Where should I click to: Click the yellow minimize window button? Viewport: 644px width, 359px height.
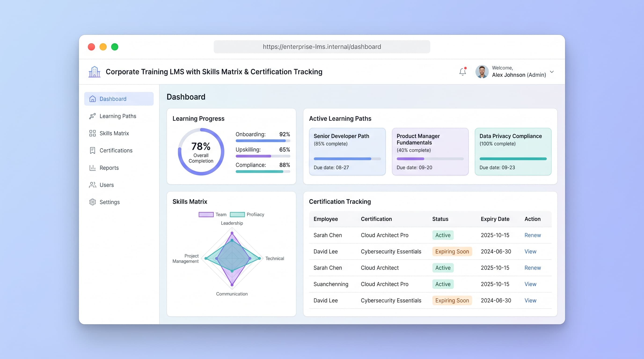click(103, 47)
